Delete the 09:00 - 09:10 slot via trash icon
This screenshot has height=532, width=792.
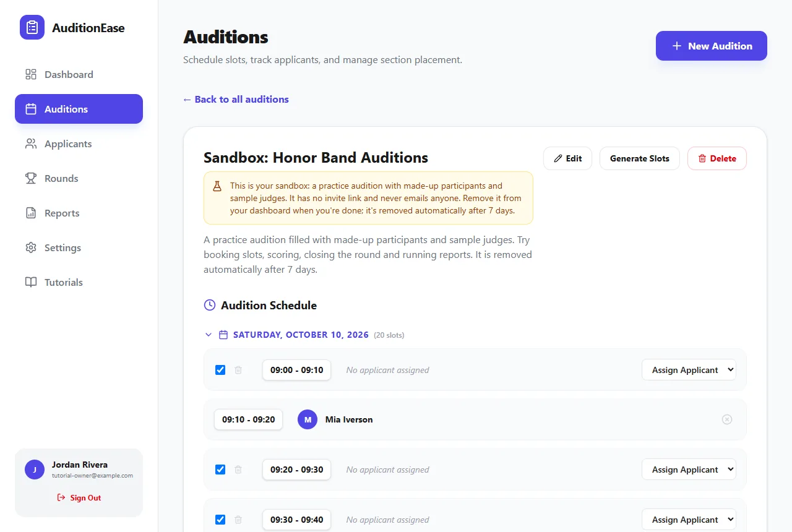tap(238, 370)
